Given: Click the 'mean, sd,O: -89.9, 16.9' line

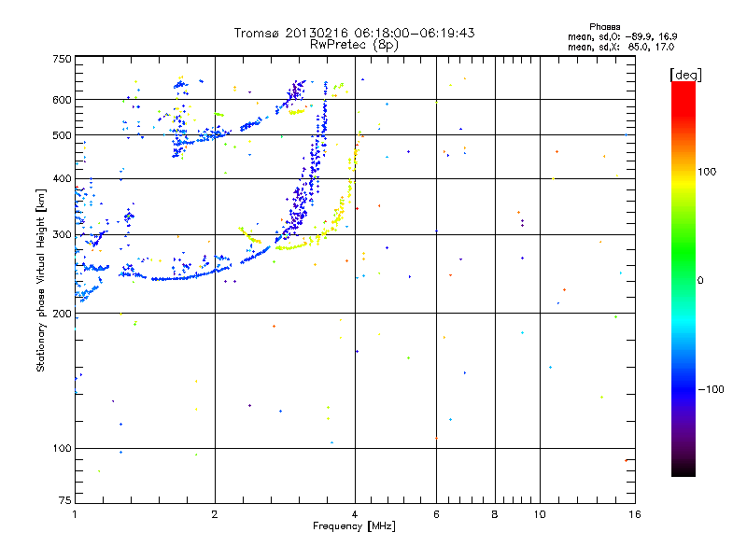Looking at the screenshot, I should (622, 36).
